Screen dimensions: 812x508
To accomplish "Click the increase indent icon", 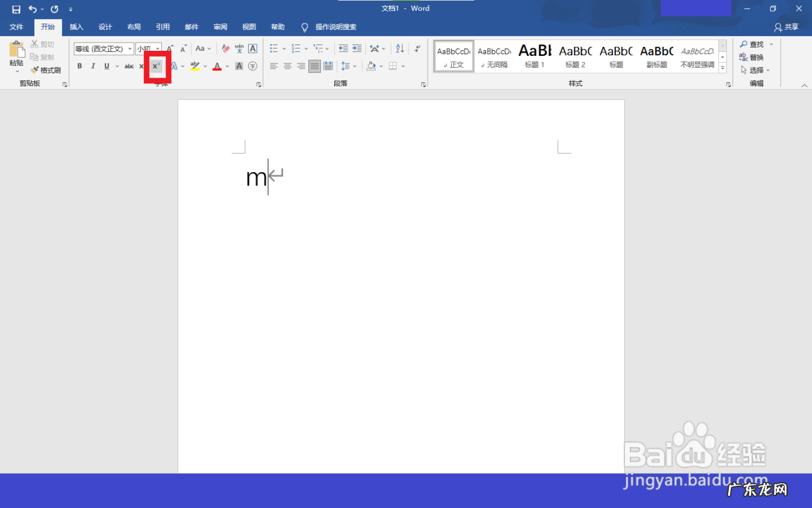I will 357,49.
